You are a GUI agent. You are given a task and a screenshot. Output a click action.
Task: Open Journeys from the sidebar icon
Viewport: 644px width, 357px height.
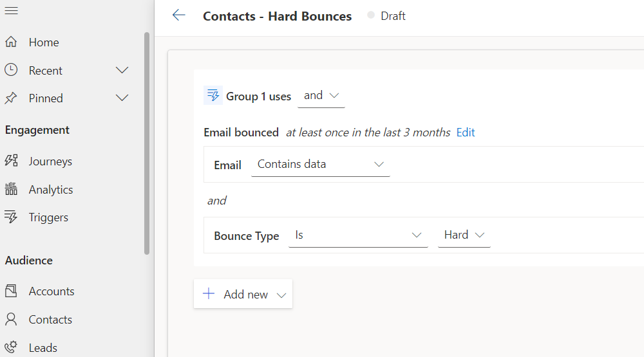(11, 160)
